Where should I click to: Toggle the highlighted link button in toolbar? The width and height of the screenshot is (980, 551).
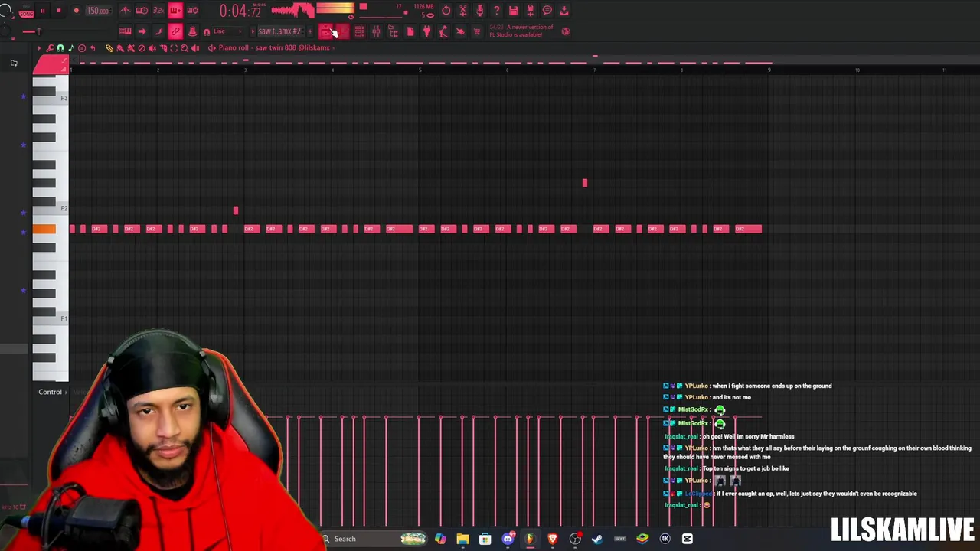[x=175, y=31]
